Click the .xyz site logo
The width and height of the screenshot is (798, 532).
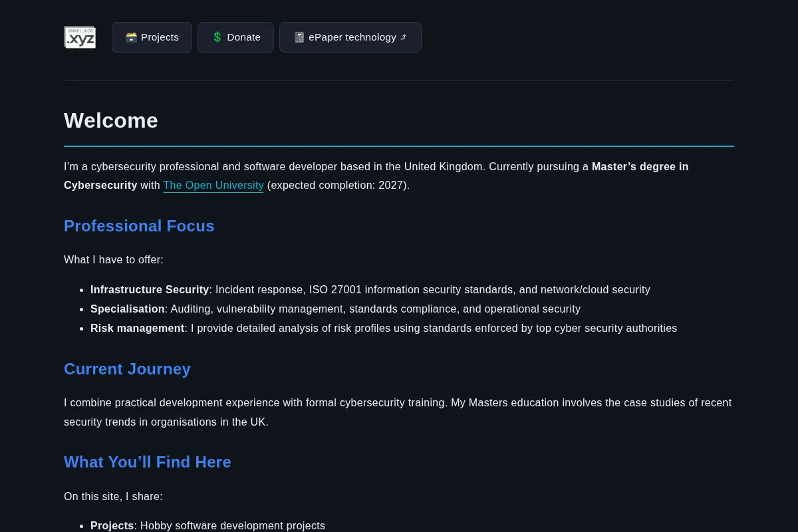[x=80, y=37]
